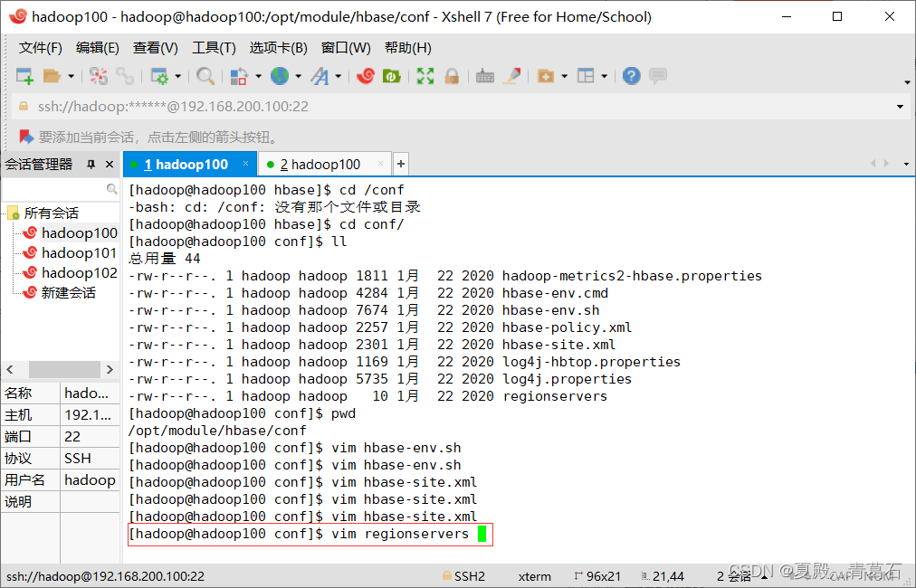Expand the address bar dropdown arrow
Image resolution: width=916 pixels, height=588 pixels.
pos(900,106)
